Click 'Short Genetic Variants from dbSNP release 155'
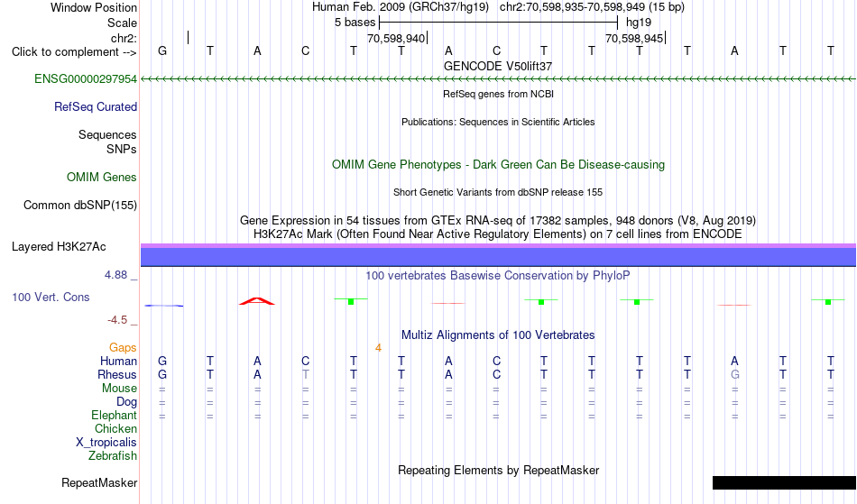This screenshot has width=857, height=504. point(498,192)
